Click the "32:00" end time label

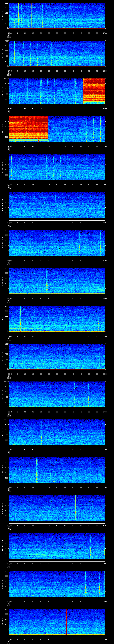click(105, 601)
